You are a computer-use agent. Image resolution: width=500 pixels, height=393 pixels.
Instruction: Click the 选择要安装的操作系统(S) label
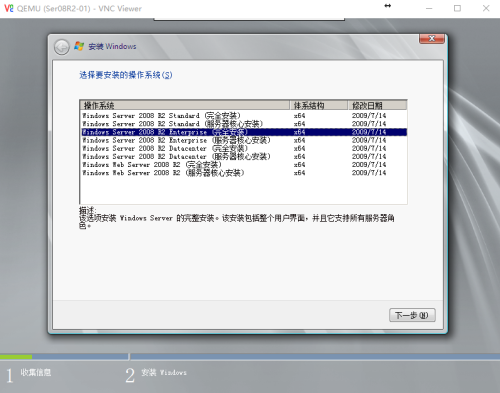[126, 75]
